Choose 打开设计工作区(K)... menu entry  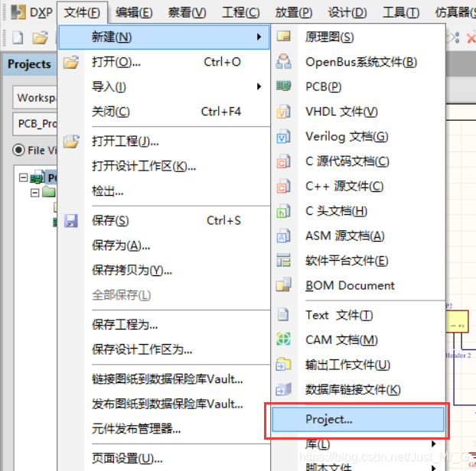pos(164,166)
